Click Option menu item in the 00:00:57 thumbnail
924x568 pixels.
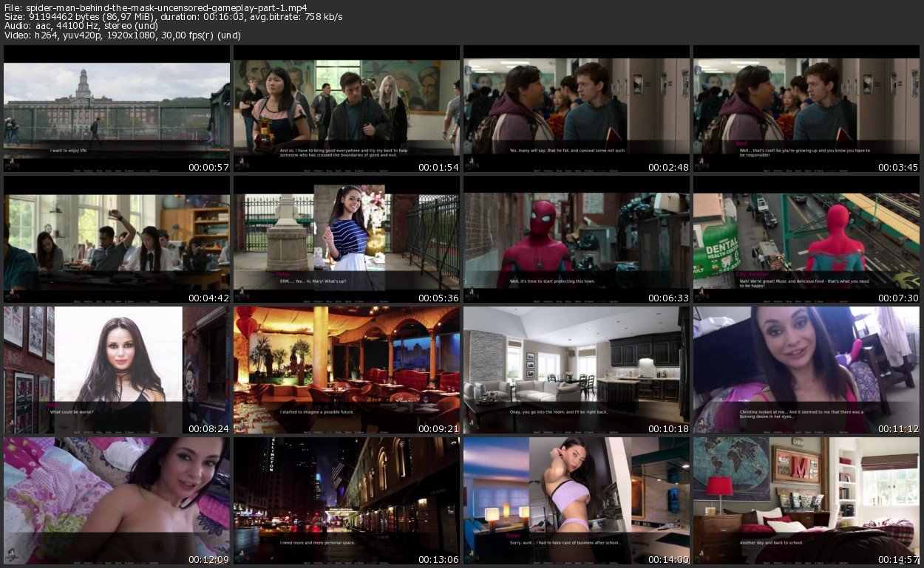coord(154,171)
